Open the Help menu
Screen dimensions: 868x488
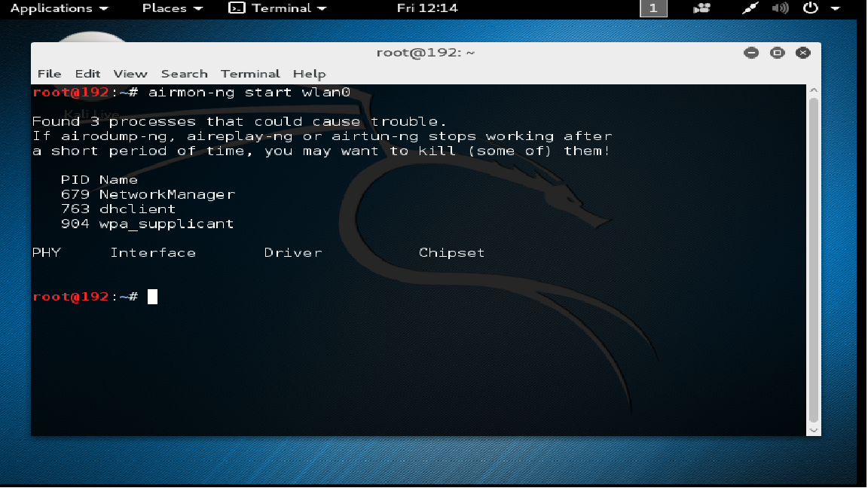pyautogui.click(x=310, y=74)
